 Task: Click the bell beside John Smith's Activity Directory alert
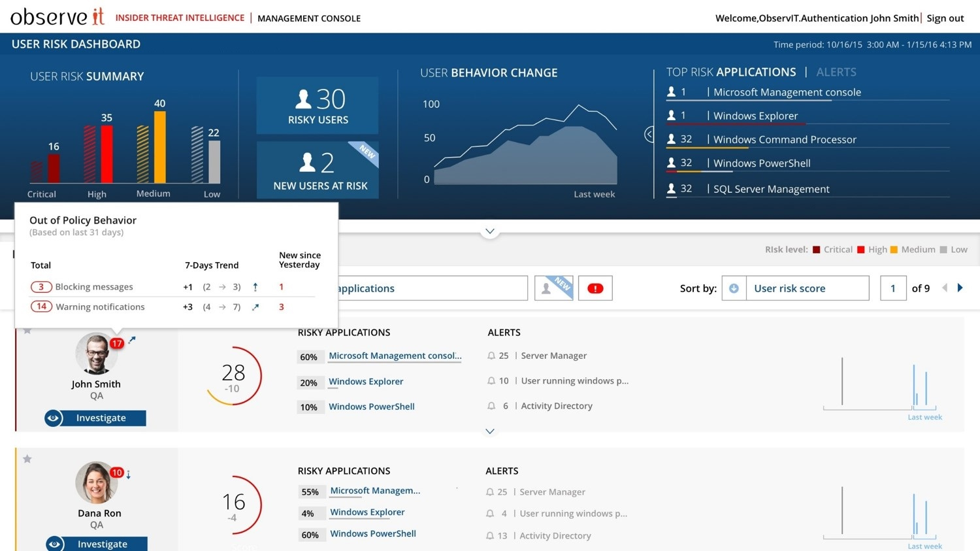(x=491, y=406)
